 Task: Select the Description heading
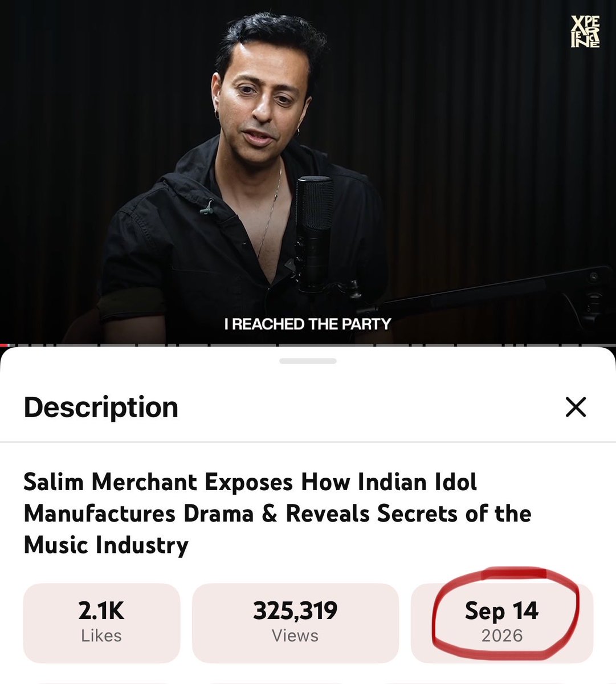[x=101, y=407]
